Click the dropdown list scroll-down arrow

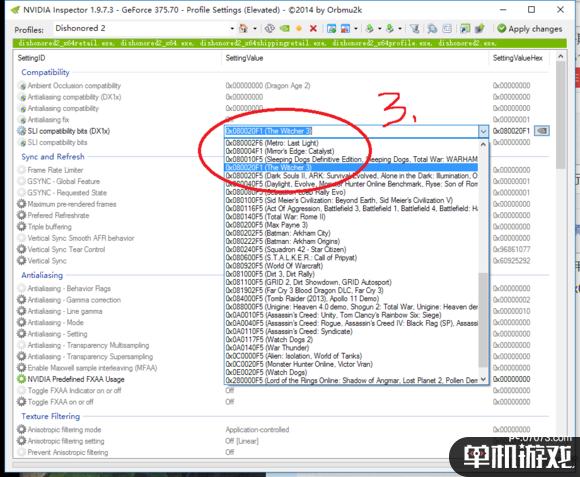tap(483, 379)
